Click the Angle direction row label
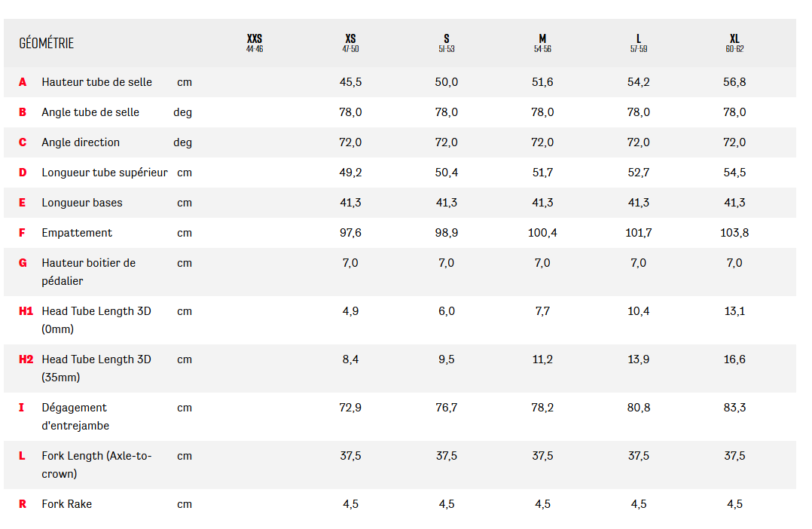This screenshot has width=812, height=529. tap(81, 142)
